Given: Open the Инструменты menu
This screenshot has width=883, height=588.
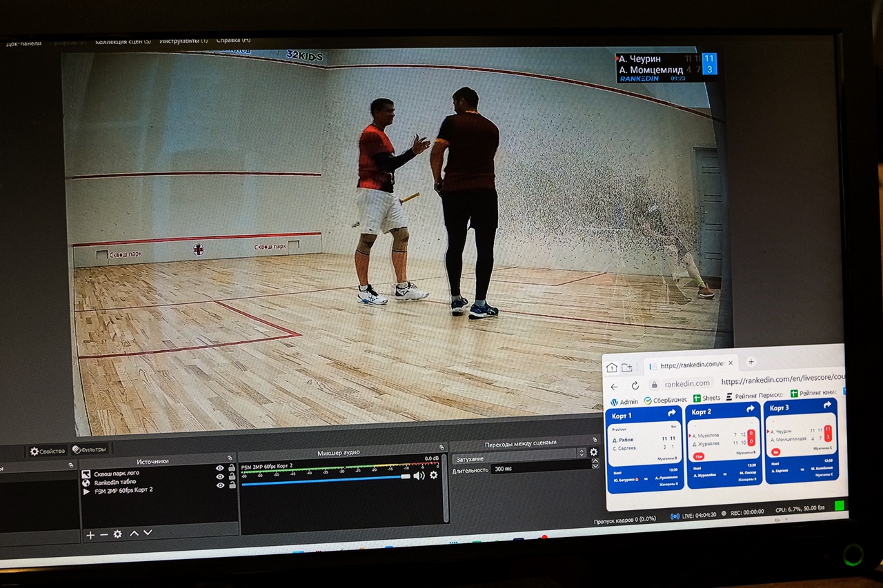Looking at the screenshot, I should coord(183,41).
